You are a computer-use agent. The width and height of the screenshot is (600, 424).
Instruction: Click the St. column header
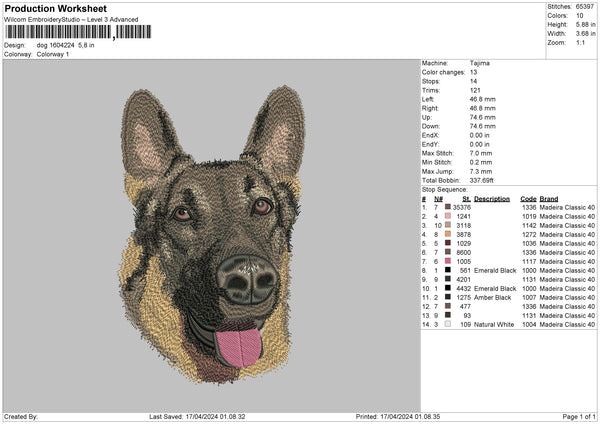[x=466, y=198]
